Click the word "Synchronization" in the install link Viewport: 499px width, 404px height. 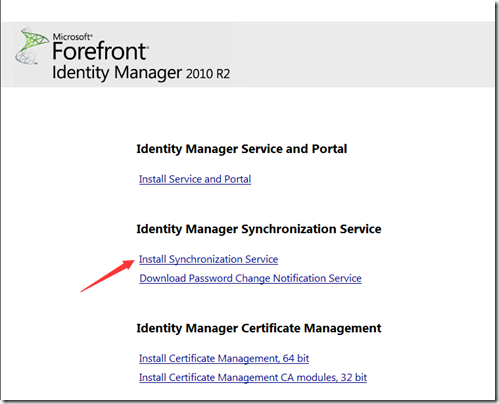(x=206, y=259)
